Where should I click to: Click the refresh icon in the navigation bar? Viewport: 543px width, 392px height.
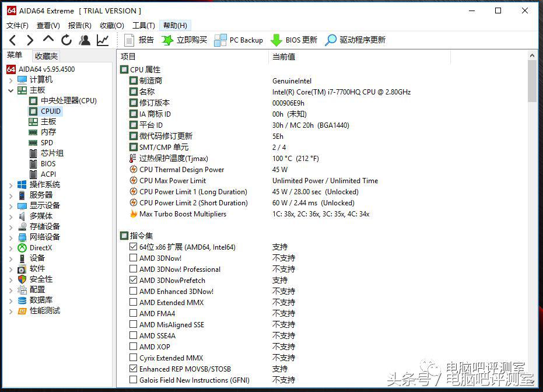[x=66, y=40]
